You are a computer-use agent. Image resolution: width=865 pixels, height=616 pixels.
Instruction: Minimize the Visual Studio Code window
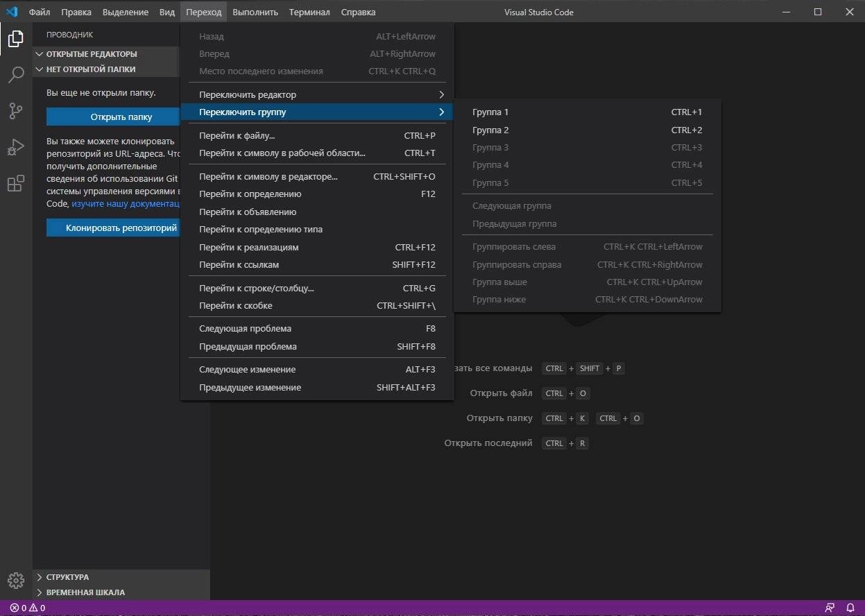click(x=786, y=12)
